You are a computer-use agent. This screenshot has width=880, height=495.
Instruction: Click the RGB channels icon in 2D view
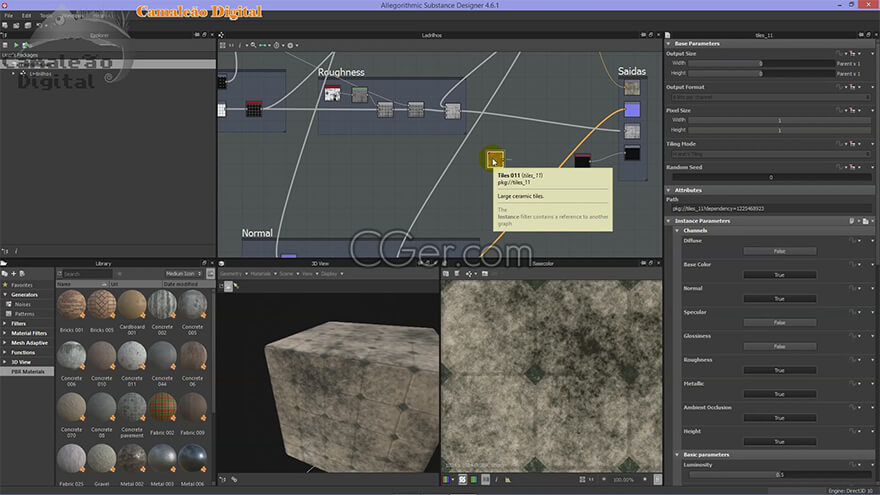click(446, 480)
